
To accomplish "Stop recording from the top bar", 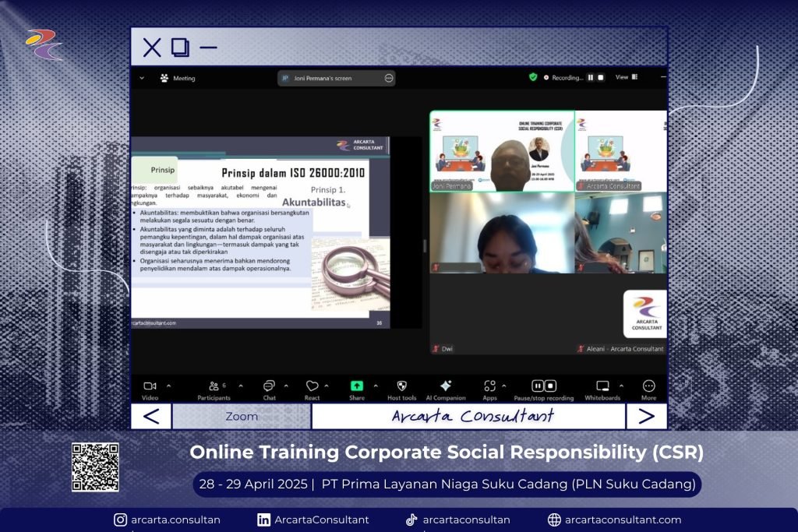I will pos(601,77).
